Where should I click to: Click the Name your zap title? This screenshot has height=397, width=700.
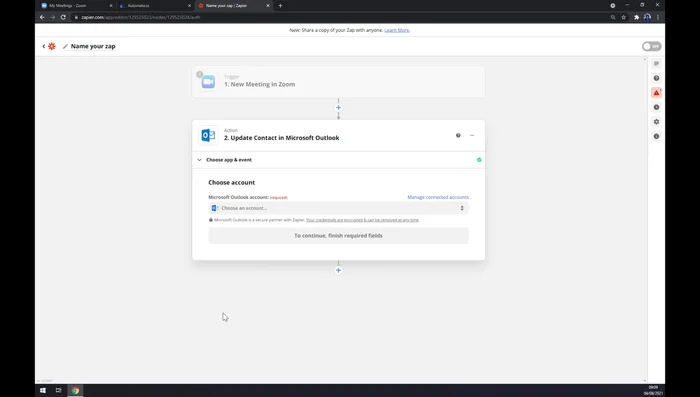click(93, 46)
